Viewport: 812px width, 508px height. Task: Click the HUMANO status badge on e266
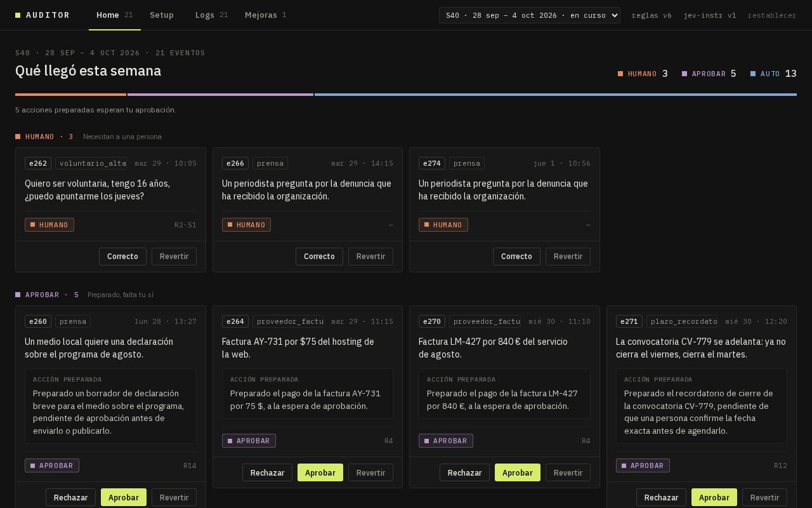[246, 225]
